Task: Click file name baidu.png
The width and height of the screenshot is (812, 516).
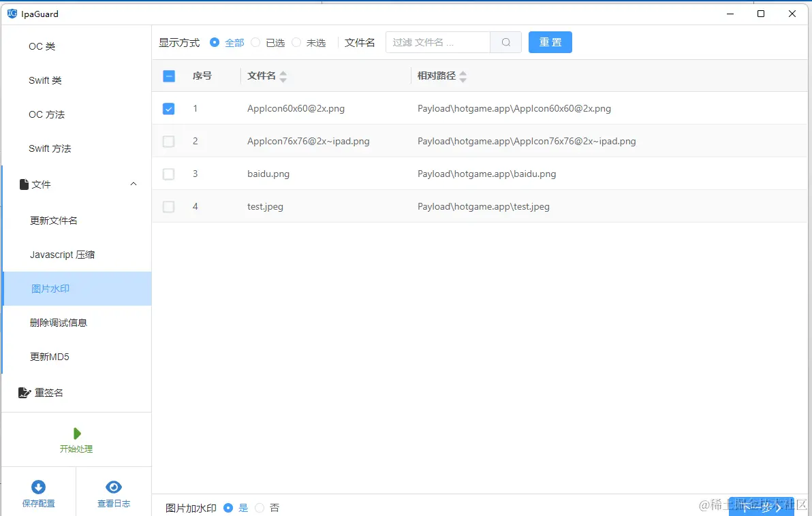Action: 268,174
